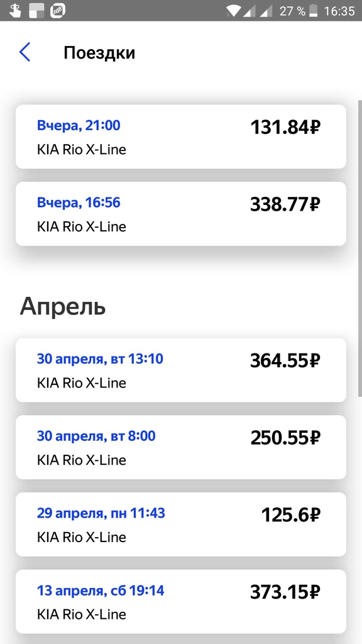The height and width of the screenshot is (644, 362).
Task: Open the 13 апреля, сб 19:14 trip
Action: tap(181, 602)
